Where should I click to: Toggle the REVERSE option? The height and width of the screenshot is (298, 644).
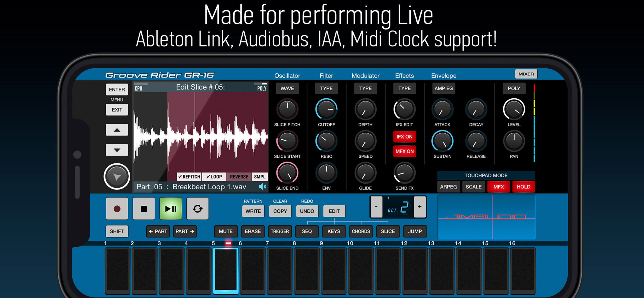tap(239, 177)
